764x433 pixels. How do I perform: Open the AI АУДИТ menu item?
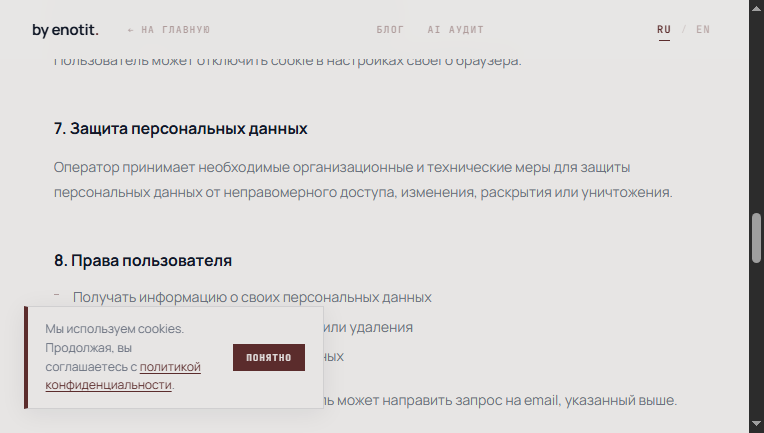point(455,30)
